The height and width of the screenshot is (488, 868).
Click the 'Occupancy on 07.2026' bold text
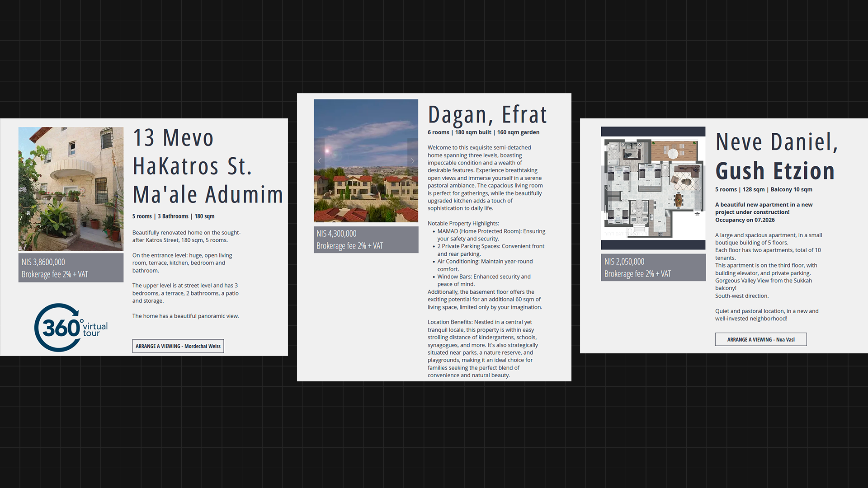pyautogui.click(x=745, y=220)
